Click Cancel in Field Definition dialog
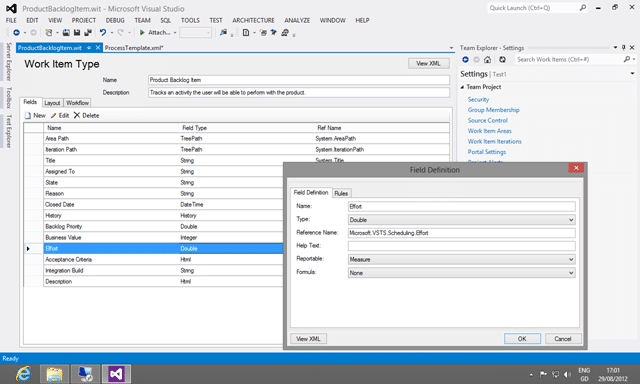 [x=562, y=339]
